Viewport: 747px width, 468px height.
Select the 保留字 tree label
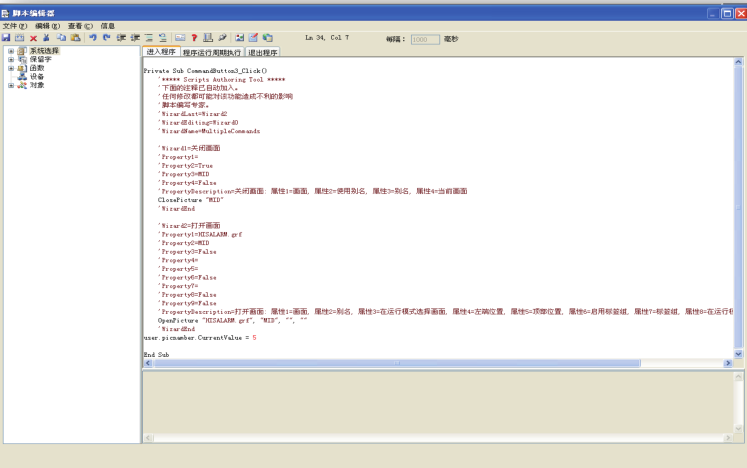tap(40, 59)
